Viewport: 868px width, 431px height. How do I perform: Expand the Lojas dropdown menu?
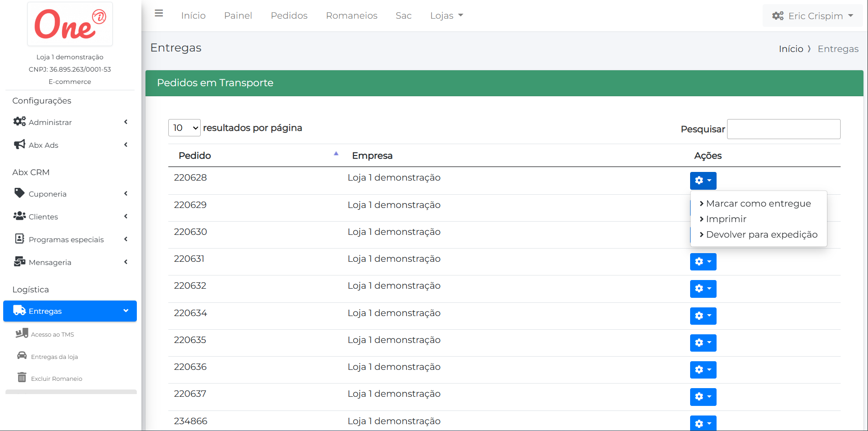point(447,16)
